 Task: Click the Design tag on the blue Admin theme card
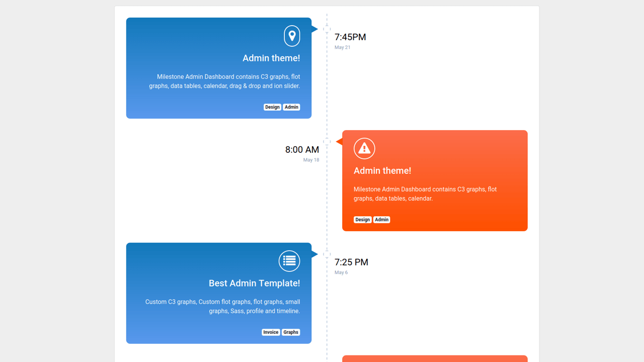272,107
